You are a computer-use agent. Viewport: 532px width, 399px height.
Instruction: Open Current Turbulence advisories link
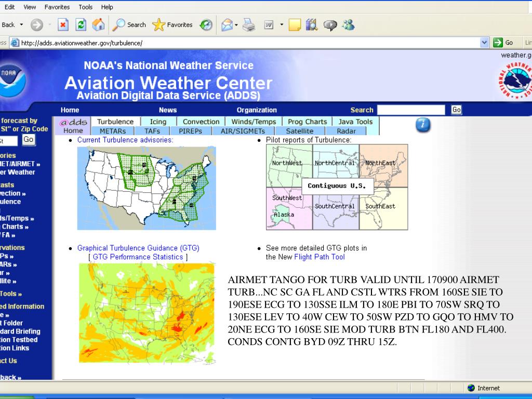coord(125,140)
